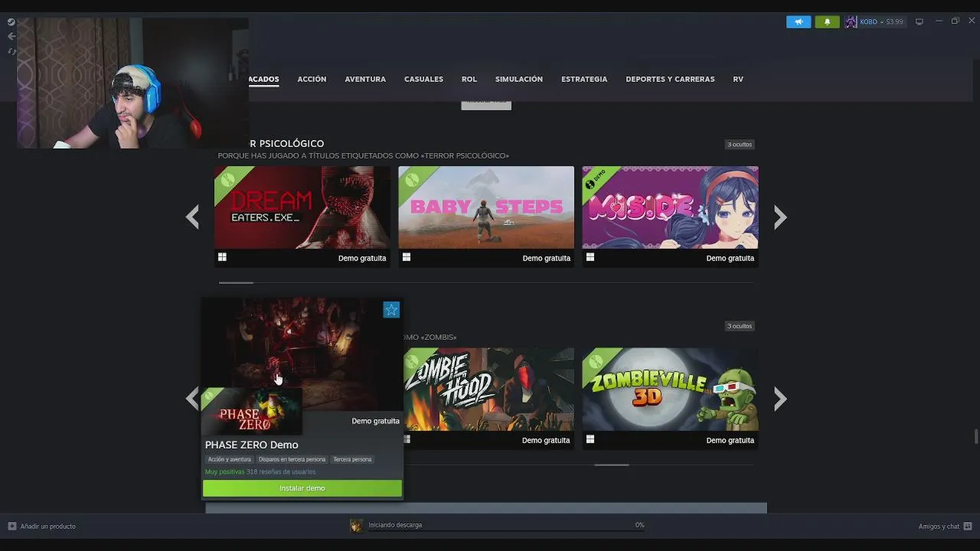Enter Big Picture mode via monitor icon
980x551 pixels.
click(x=920, y=21)
